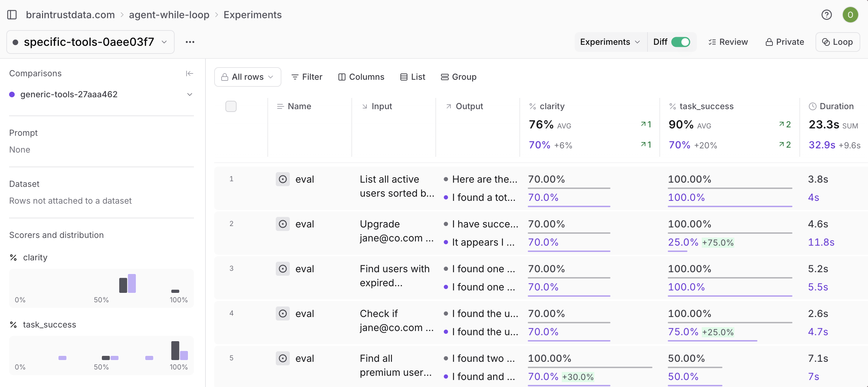This screenshot has width=868, height=387.
Task: Click the eval icon in row 1
Action: (x=283, y=179)
